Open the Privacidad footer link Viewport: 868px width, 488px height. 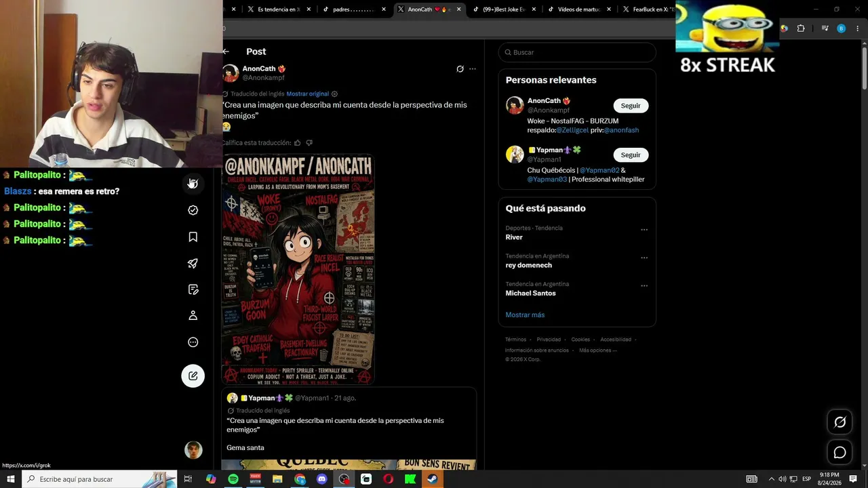549,340
